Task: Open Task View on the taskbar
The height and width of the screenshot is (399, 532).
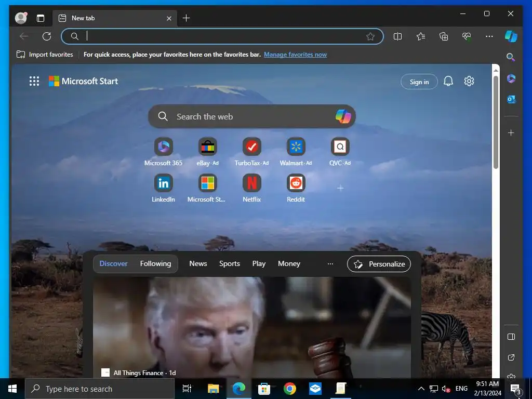Action: [187, 389]
